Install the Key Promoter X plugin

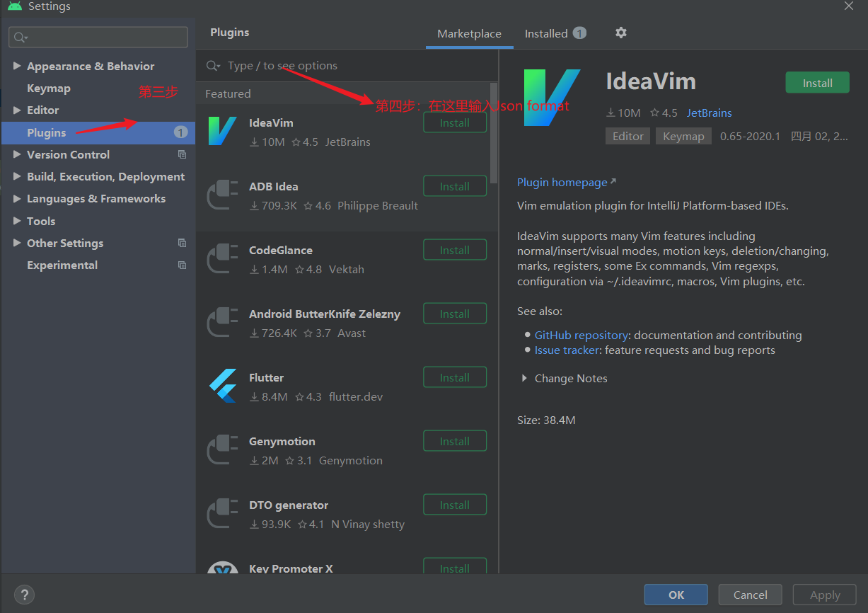(455, 567)
